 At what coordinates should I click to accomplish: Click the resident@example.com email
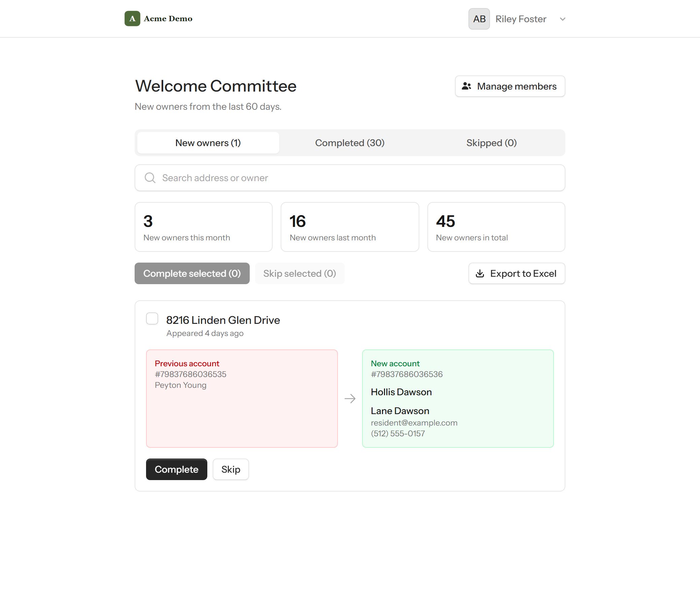coord(414,423)
